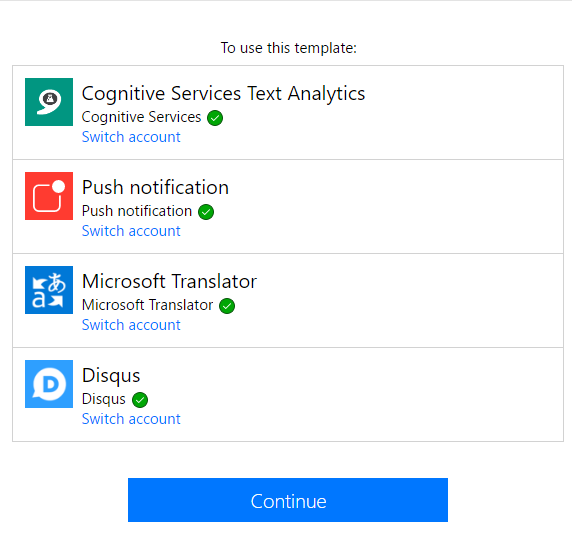Image resolution: width=572 pixels, height=533 pixels.
Task: Switch account for Microsoft Translator
Action: (131, 325)
